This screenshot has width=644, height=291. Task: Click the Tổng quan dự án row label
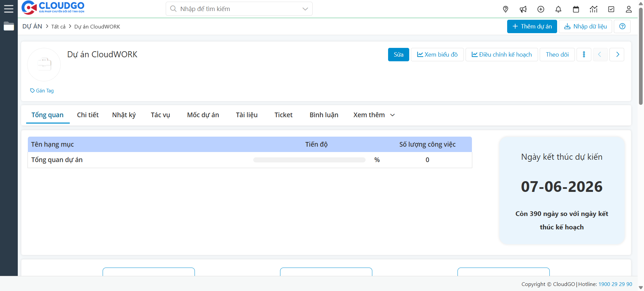coord(57,160)
